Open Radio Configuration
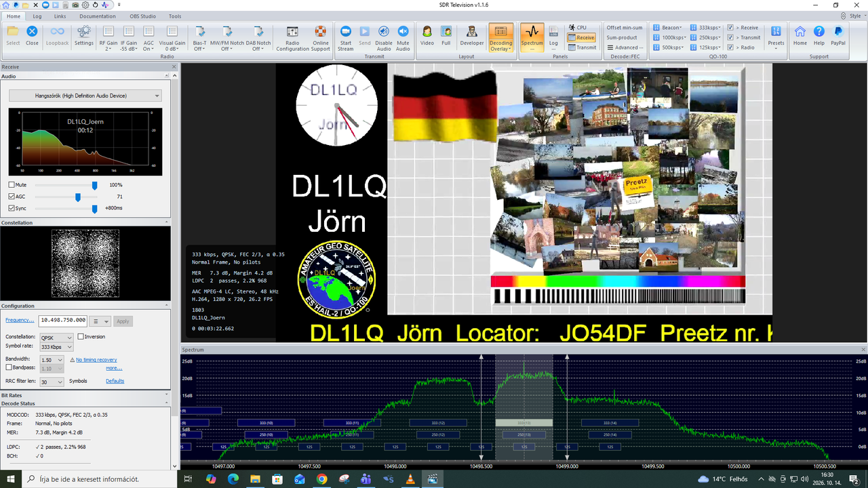Image resolution: width=868 pixels, height=488 pixels. [292, 39]
